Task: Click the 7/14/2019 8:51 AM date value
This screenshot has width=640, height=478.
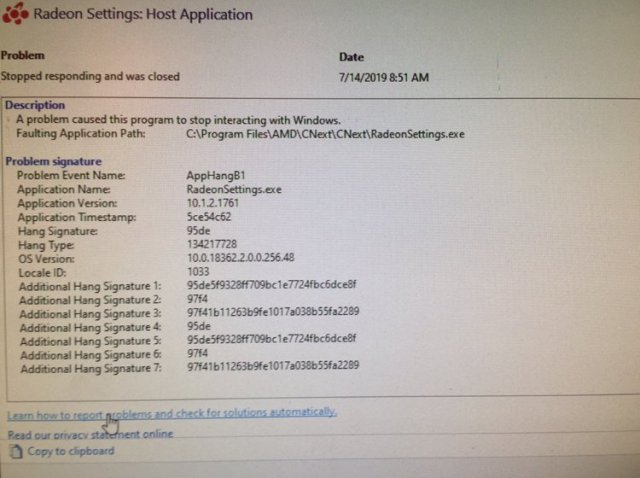Action: pyautogui.click(x=385, y=77)
